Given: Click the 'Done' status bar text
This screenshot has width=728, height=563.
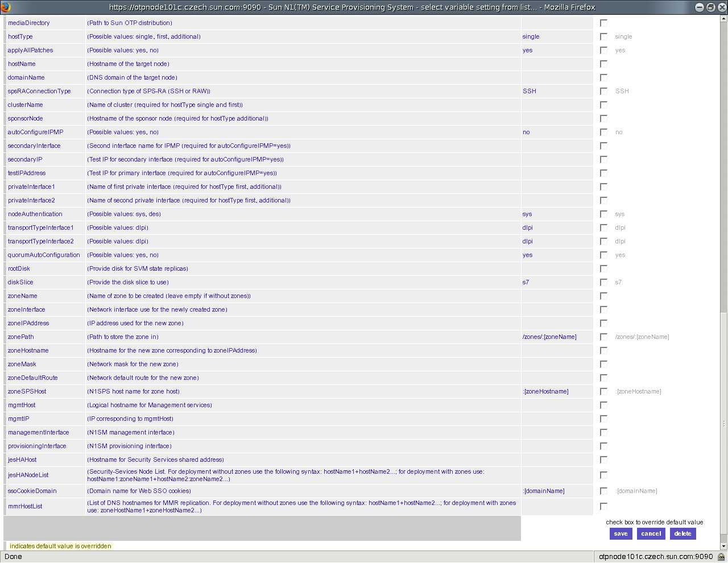Looking at the screenshot, I should pyautogui.click(x=13, y=557).
